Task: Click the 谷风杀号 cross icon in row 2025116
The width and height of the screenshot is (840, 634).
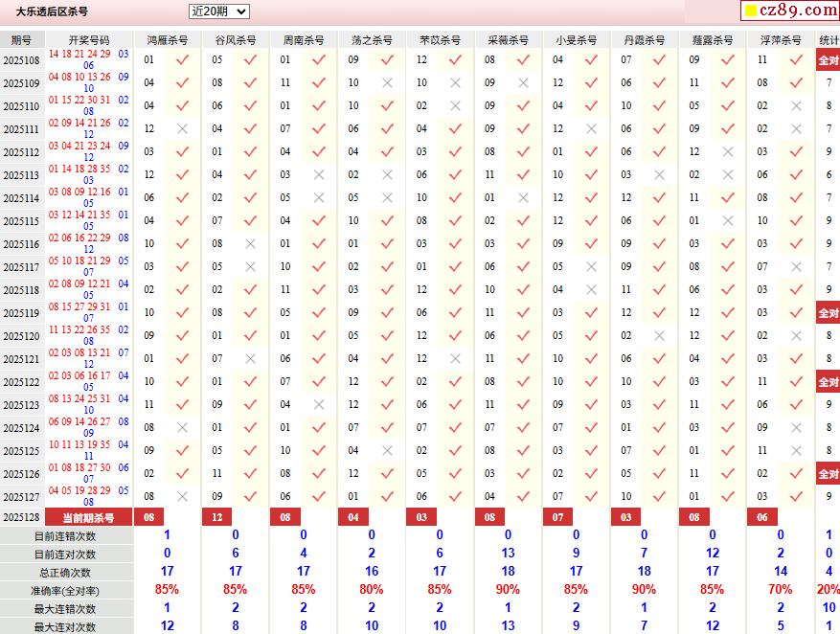Action: [250, 244]
